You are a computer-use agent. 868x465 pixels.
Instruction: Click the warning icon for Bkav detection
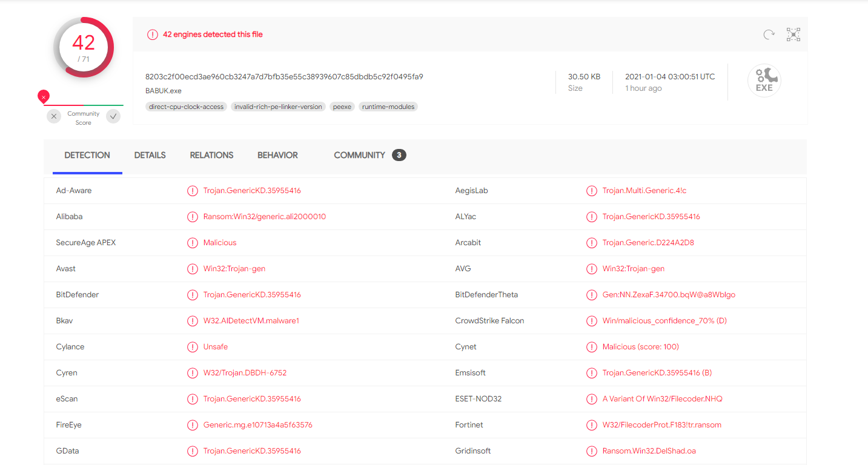pyautogui.click(x=193, y=321)
